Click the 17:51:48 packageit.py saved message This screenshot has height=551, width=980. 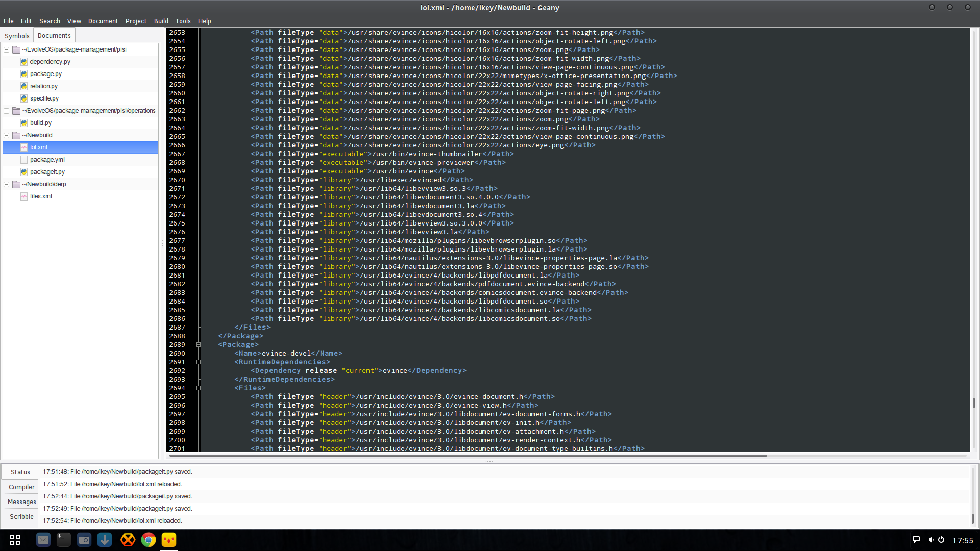(x=117, y=472)
